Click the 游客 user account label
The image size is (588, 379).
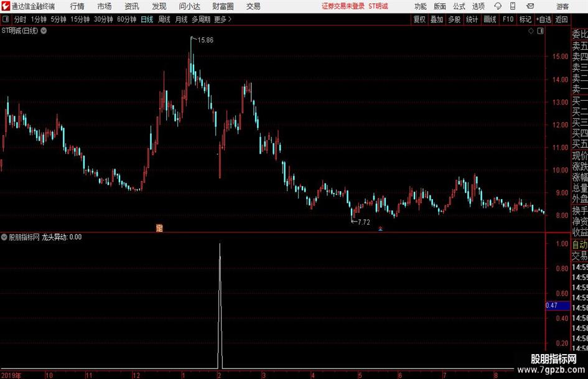coord(562,6)
